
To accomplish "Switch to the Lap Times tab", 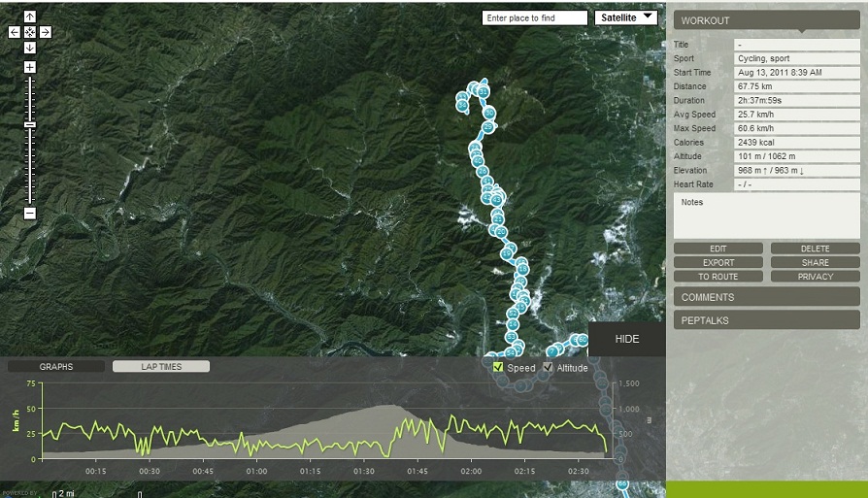I will (x=160, y=367).
